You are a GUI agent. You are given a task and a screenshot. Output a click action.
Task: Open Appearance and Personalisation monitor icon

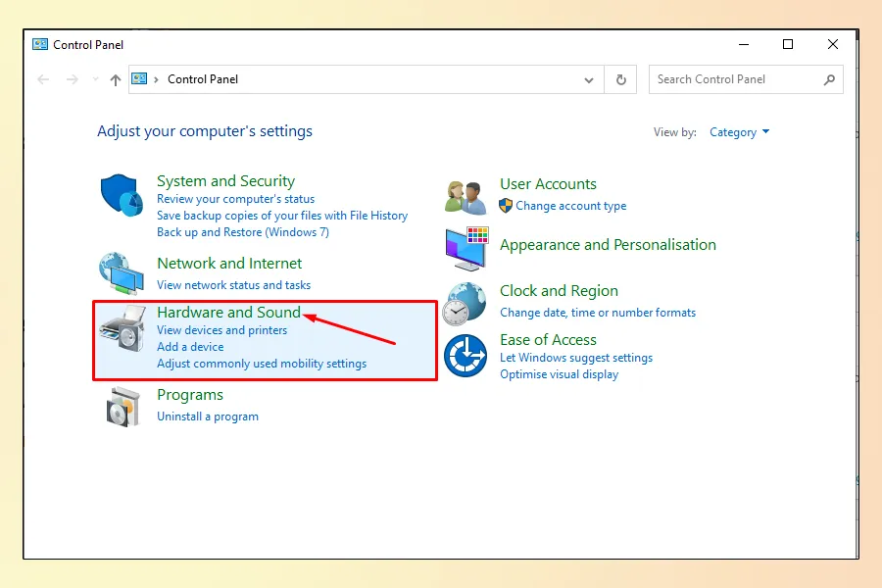tap(465, 249)
